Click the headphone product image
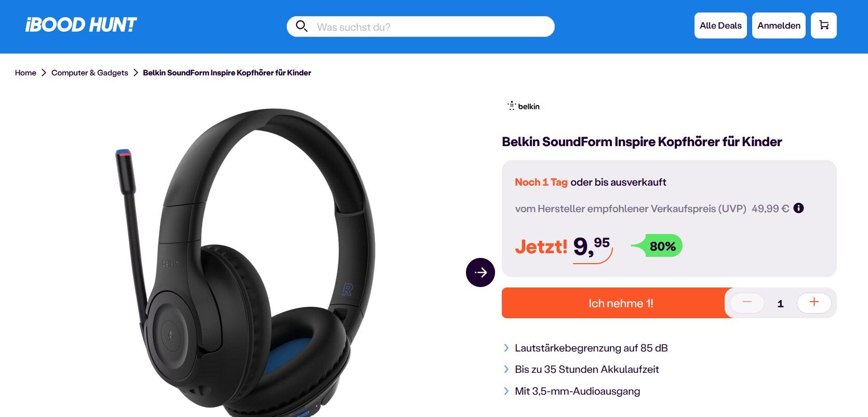The image size is (868, 417). point(244,260)
